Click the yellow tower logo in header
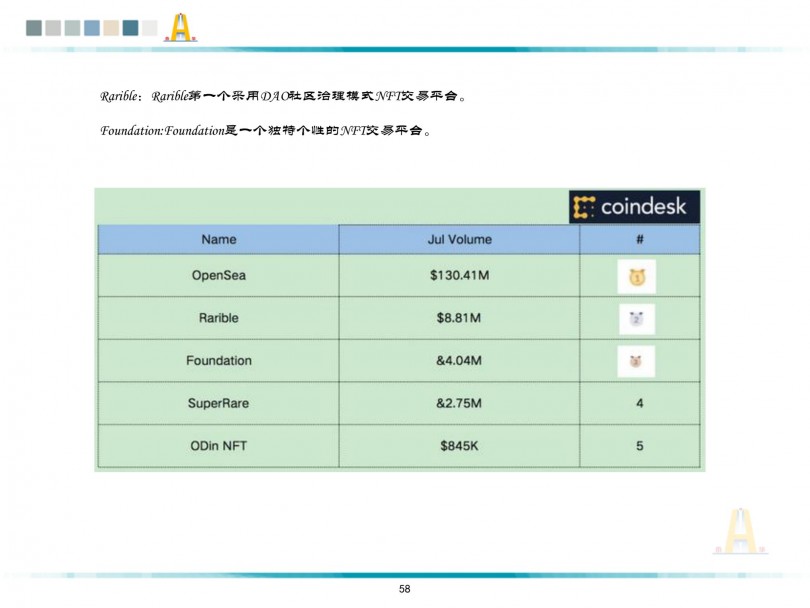Image resolution: width=810 pixels, height=608 pixels. click(180, 27)
